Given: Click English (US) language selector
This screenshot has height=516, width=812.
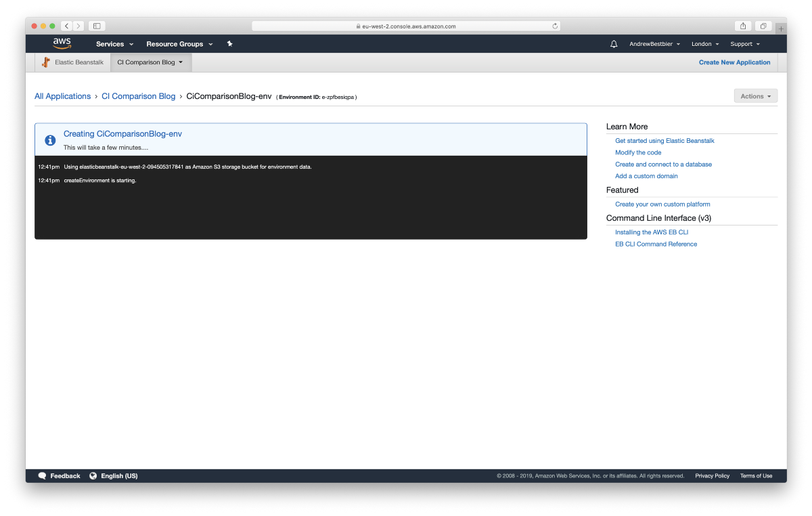Looking at the screenshot, I should [x=114, y=476].
